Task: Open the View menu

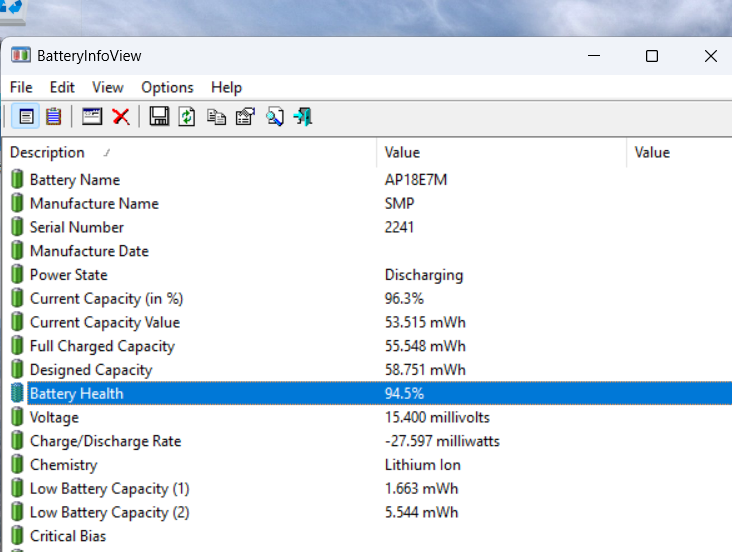Action: 108,87
